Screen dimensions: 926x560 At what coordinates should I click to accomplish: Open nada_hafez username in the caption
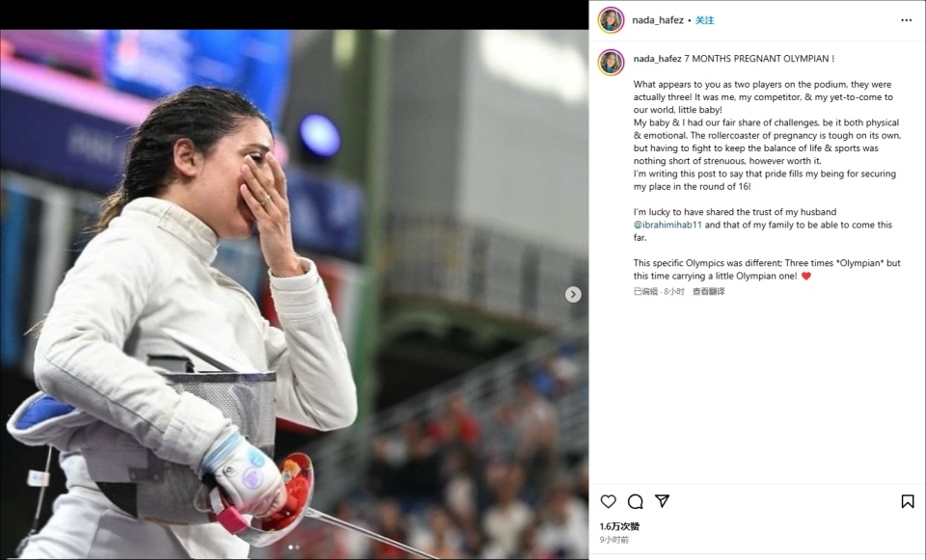(x=657, y=59)
